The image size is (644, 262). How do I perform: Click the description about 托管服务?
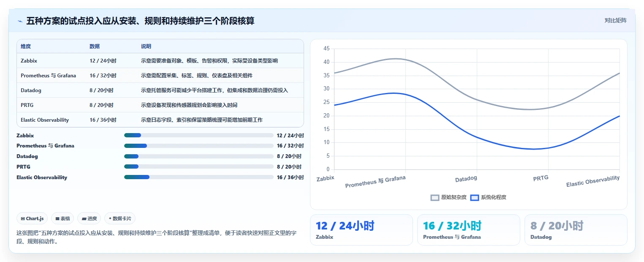(x=215, y=90)
